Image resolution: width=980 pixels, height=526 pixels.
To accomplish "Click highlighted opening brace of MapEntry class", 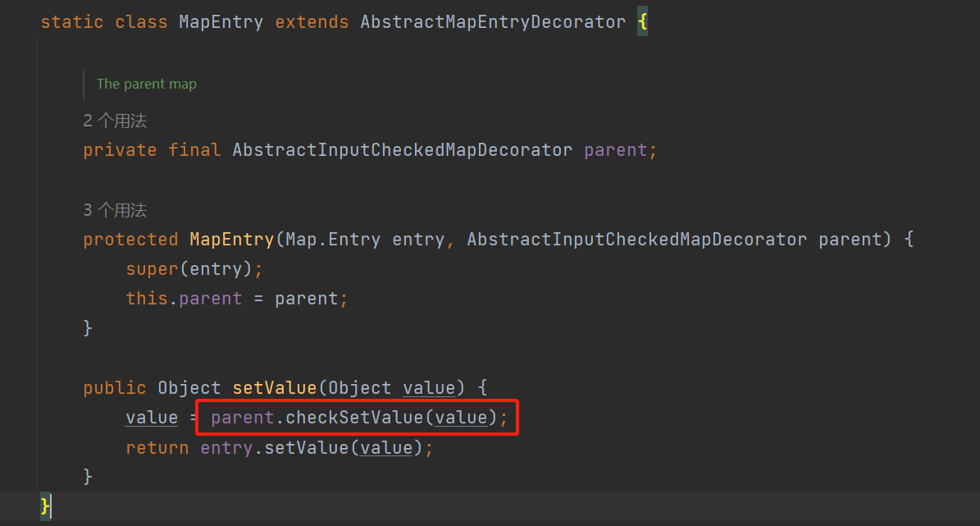I will [x=642, y=22].
